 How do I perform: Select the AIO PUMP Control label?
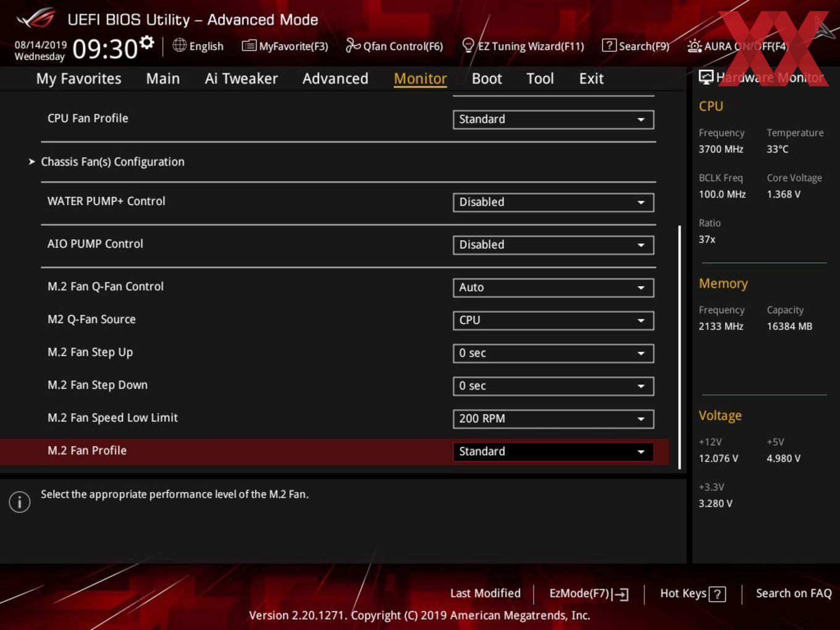pyautogui.click(x=95, y=243)
